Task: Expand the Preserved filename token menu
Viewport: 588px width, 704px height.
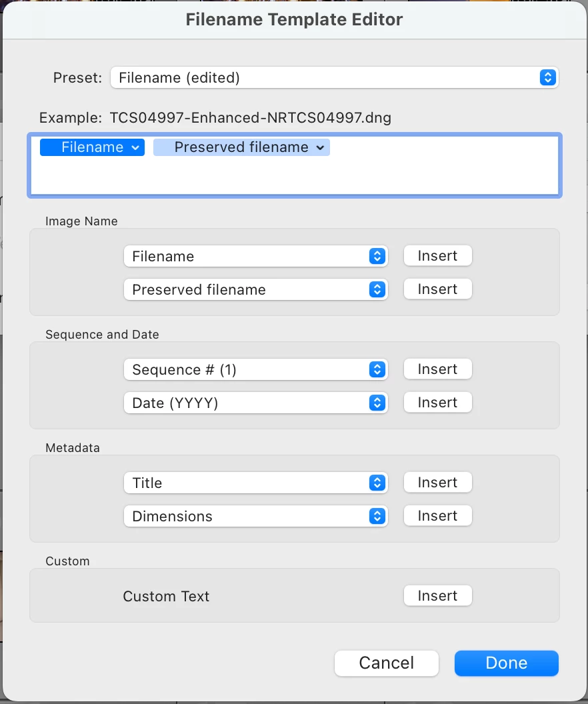Action: (321, 147)
